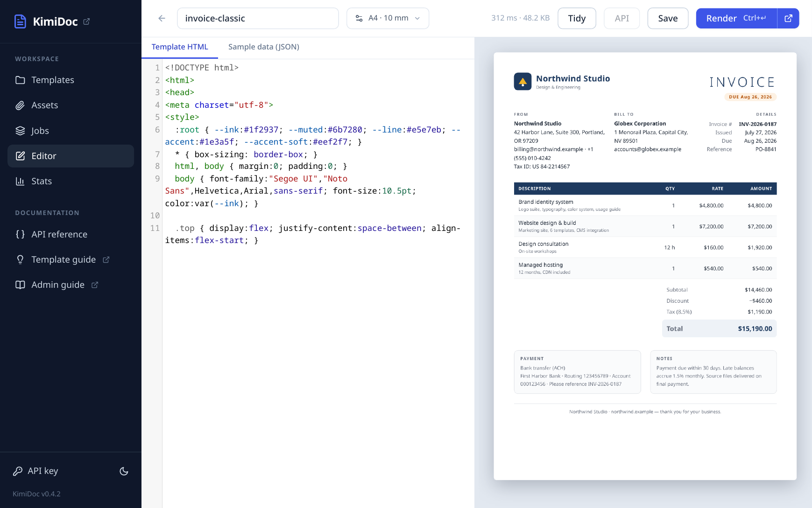Image resolution: width=812 pixels, height=508 pixels.
Task: Open Stats in the sidebar
Action: click(71, 181)
